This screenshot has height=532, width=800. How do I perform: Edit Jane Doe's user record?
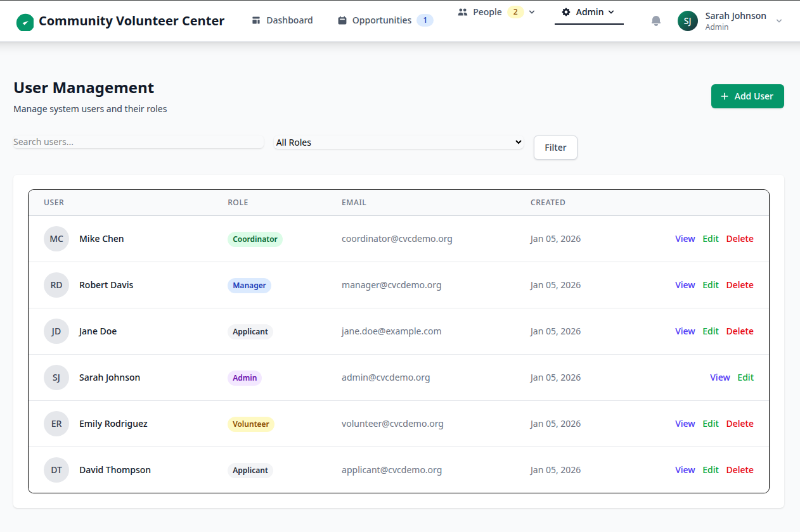point(710,331)
